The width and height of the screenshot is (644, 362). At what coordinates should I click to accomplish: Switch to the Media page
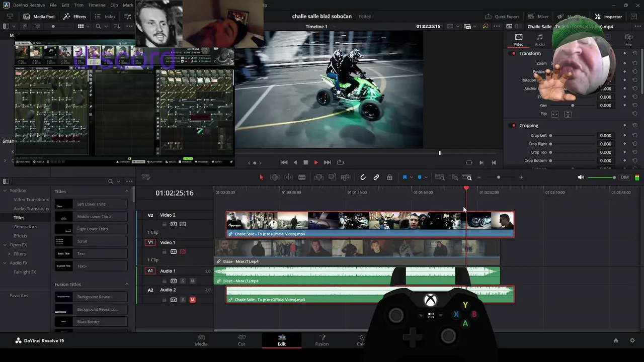pos(201,340)
